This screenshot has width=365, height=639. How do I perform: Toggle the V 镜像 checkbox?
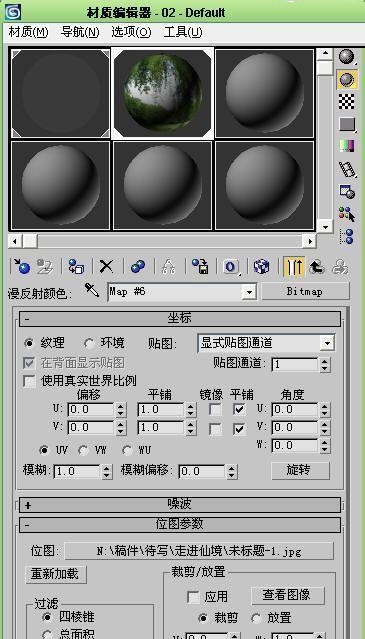point(215,429)
